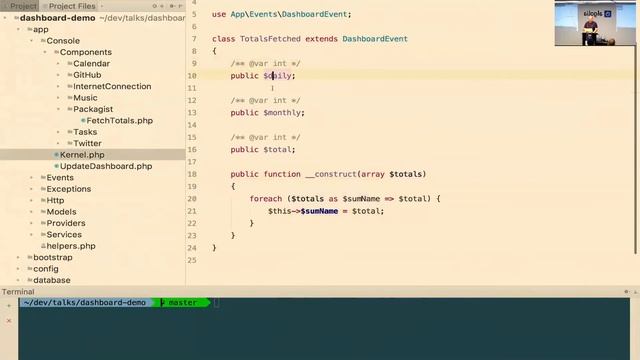Click the Kernel.php file icon
640x360 pixels.
57,155
